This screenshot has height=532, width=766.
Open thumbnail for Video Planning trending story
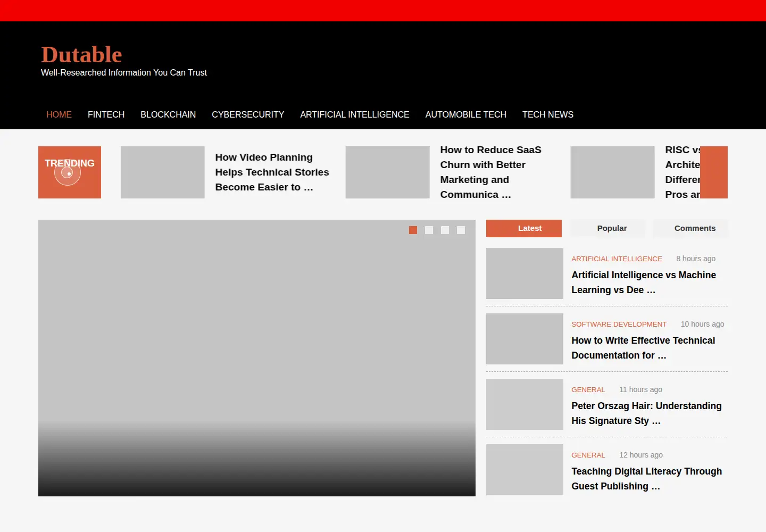click(163, 172)
